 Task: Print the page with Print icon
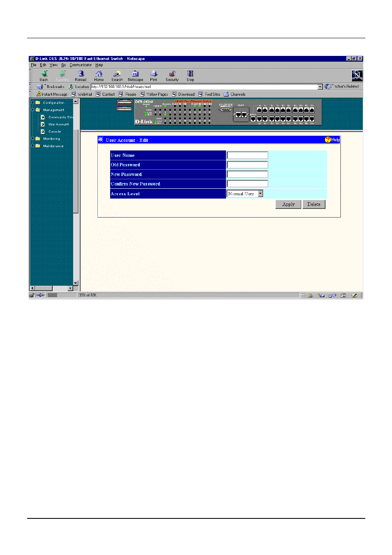tap(154, 74)
